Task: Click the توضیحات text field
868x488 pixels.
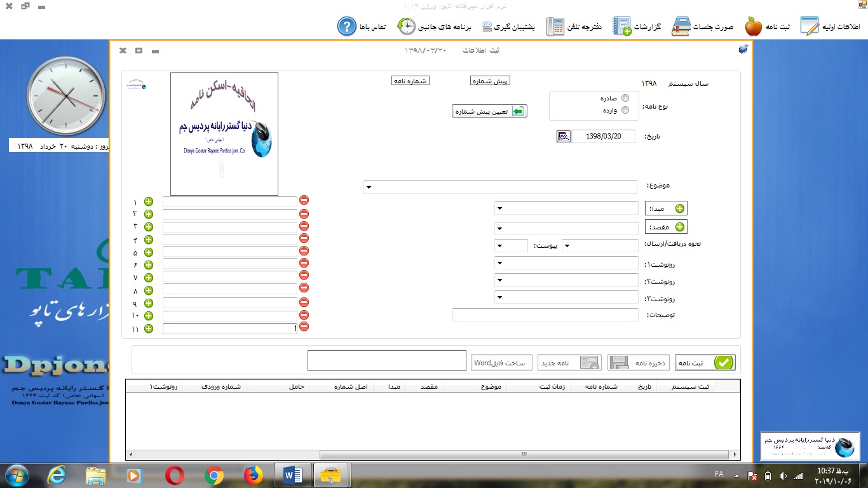Action: (545, 315)
